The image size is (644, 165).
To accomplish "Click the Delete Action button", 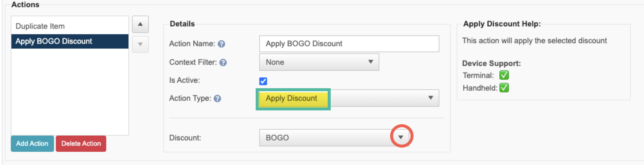I will tap(81, 143).
